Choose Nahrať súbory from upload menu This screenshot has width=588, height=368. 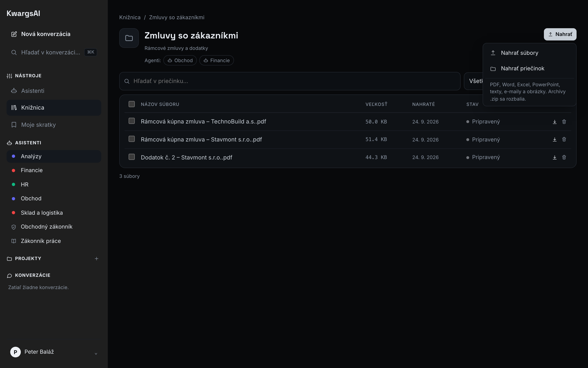(x=529, y=53)
